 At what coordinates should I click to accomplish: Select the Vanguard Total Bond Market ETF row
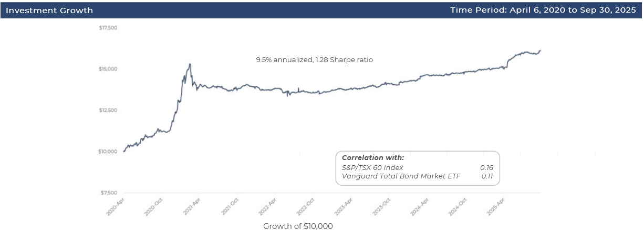[417, 176]
